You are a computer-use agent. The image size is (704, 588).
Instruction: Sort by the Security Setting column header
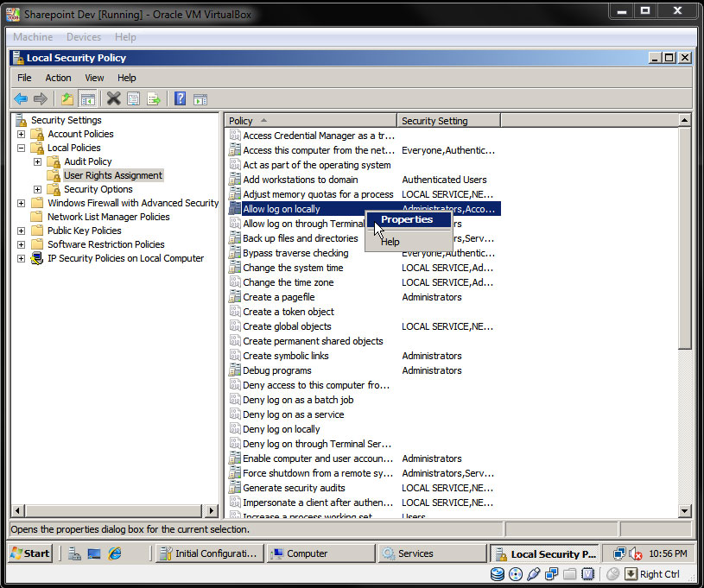448,121
